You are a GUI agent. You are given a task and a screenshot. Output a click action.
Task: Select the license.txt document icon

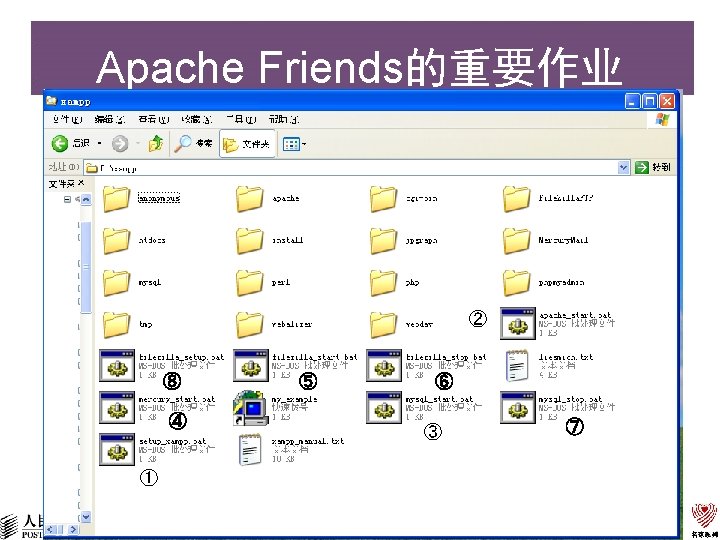coord(517,366)
